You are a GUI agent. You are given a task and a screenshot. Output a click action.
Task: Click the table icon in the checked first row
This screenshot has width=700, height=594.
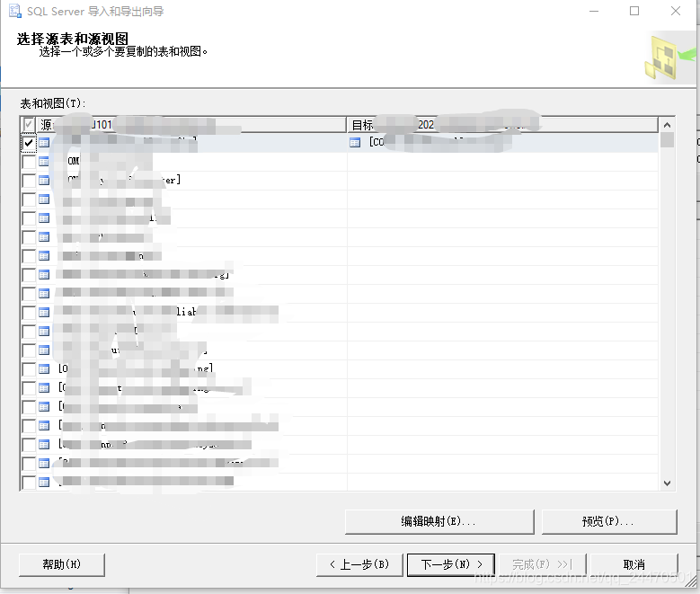tap(44, 143)
